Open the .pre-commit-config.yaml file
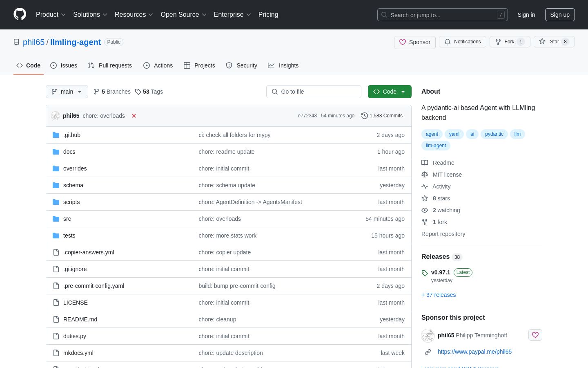 coord(94,286)
